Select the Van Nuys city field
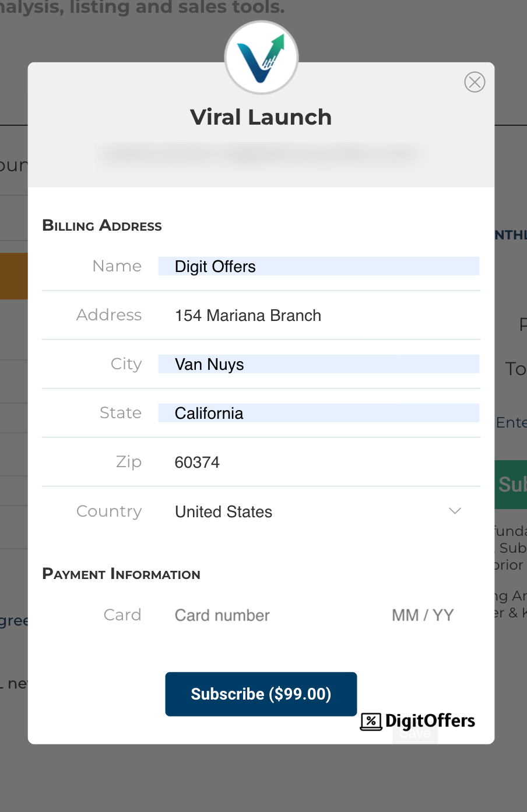Screen dimensions: 527x812 click(318, 364)
